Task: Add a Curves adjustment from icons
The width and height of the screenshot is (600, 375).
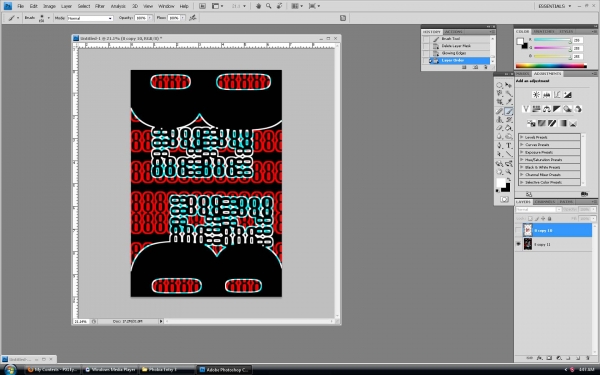Action: pyautogui.click(x=557, y=95)
